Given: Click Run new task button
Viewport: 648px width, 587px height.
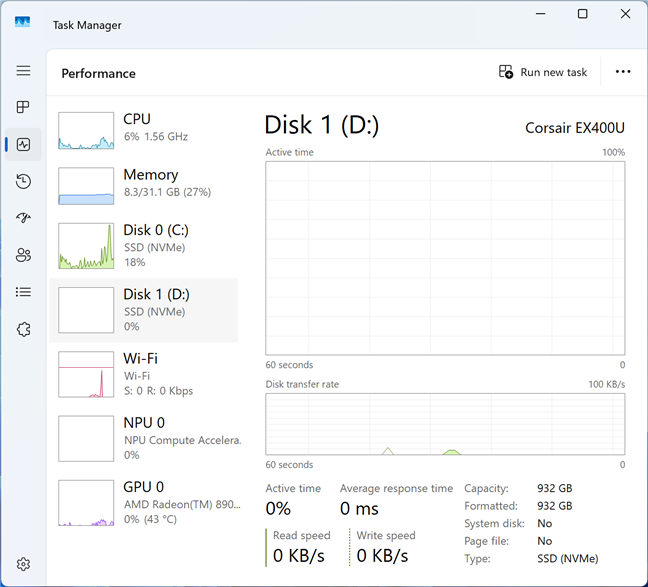Looking at the screenshot, I should [543, 72].
